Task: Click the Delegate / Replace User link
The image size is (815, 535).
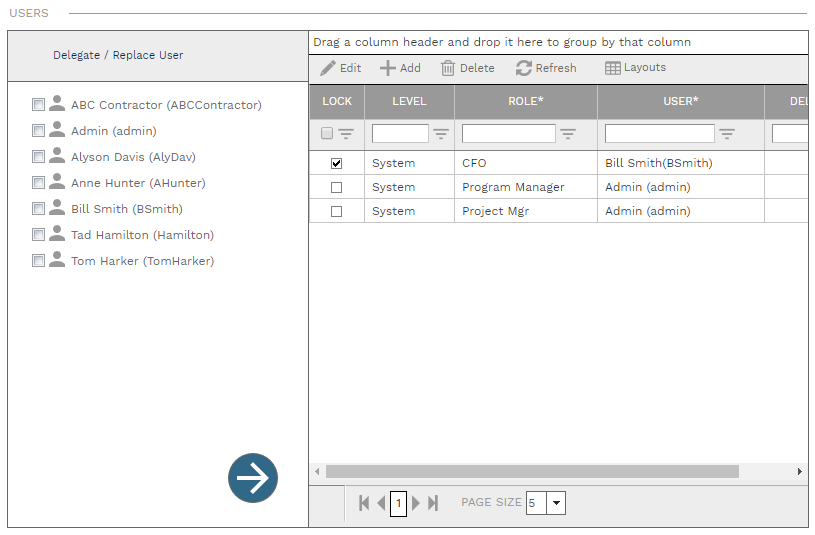Action: 118,55
